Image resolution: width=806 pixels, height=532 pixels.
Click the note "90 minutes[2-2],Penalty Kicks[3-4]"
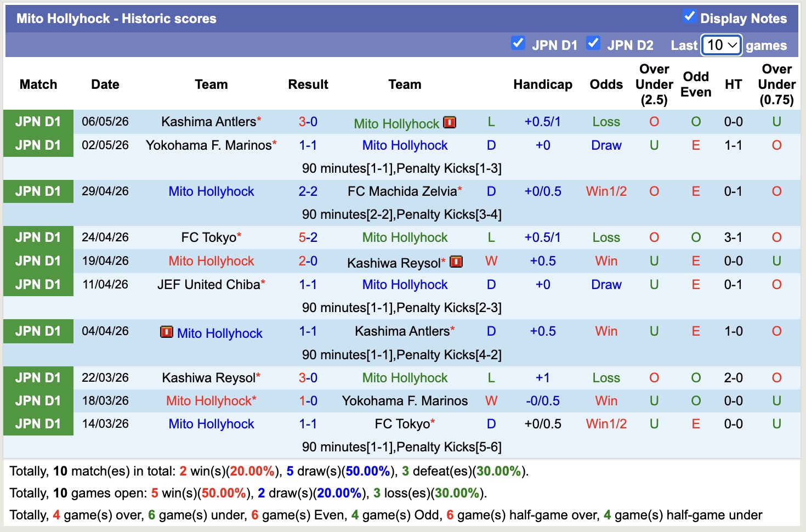point(402,214)
